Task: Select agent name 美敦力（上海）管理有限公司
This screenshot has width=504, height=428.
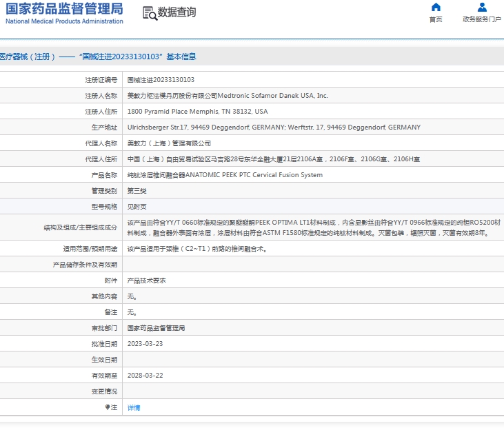Action: pyautogui.click(x=169, y=143)
